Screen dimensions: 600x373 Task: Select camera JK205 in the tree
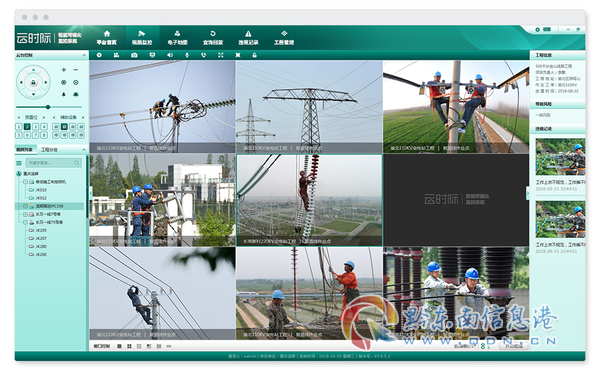coord(38,230)
